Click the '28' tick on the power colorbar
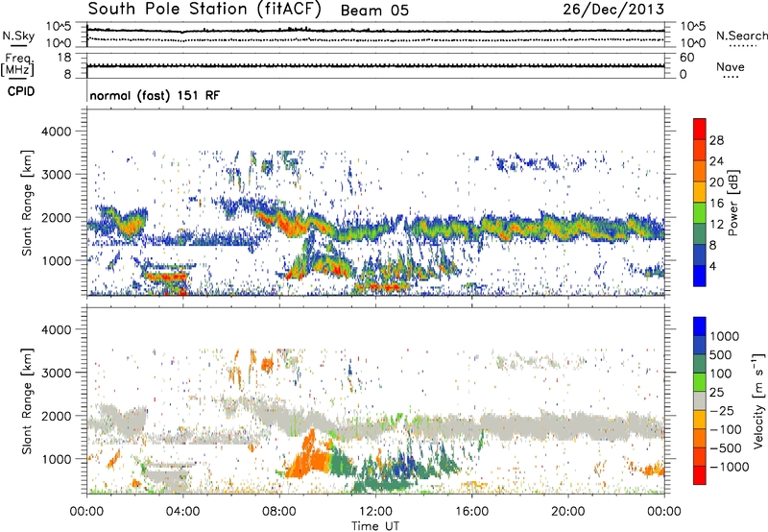This screenshot has height=532, width=768. coord(716,140)
